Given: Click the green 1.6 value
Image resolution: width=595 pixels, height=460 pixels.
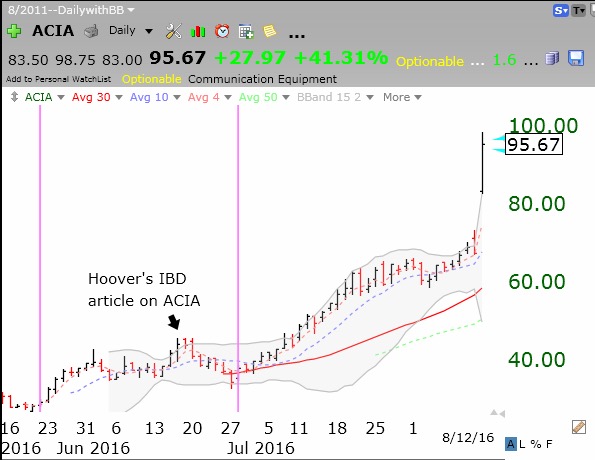Looking at the screenshot, I should (504, 60).
